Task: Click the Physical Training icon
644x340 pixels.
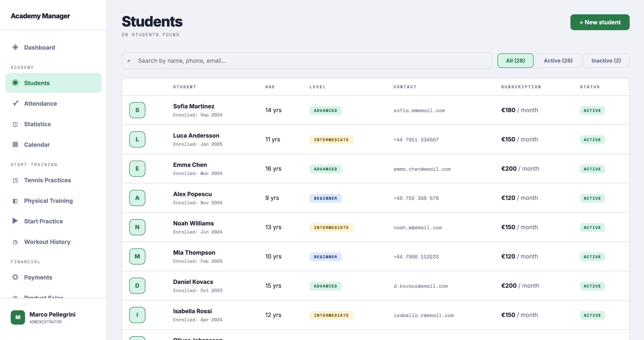Action: [15, 201]
